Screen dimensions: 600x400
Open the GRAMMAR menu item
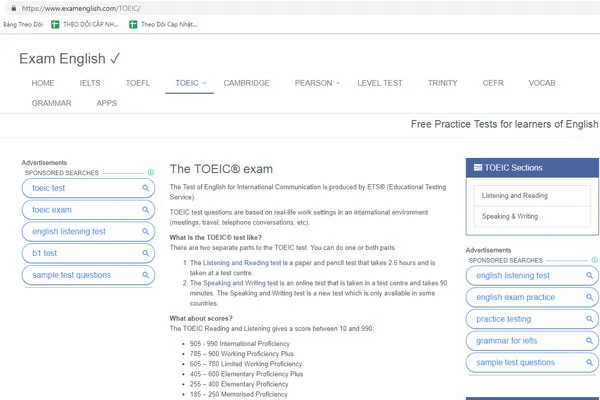point(52,103)
